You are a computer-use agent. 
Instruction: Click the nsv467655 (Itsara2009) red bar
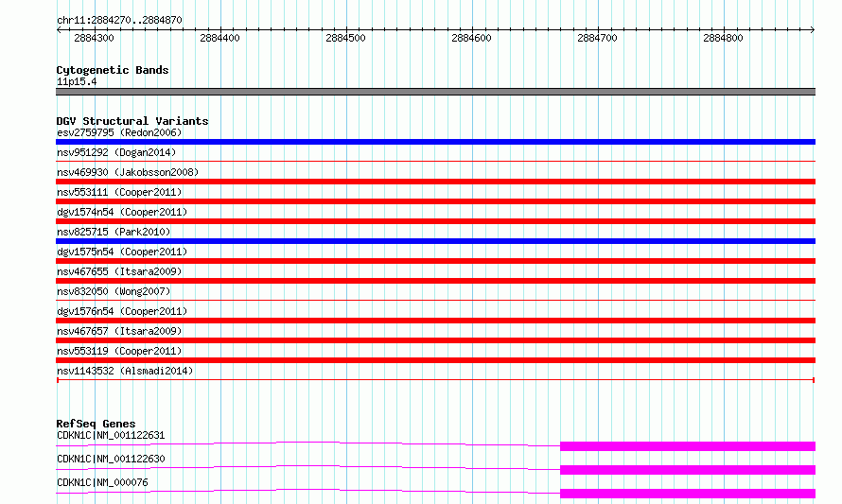435,281
